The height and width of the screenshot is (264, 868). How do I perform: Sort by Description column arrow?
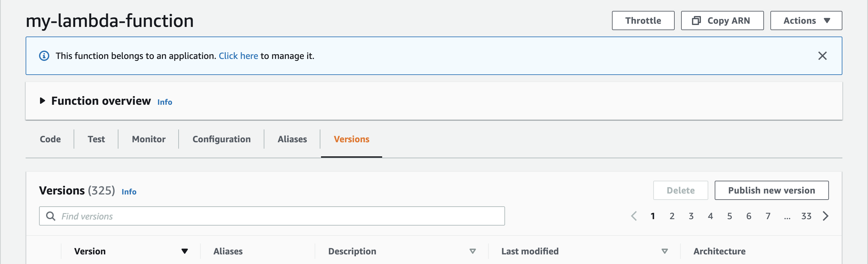[x=472, y=251]
